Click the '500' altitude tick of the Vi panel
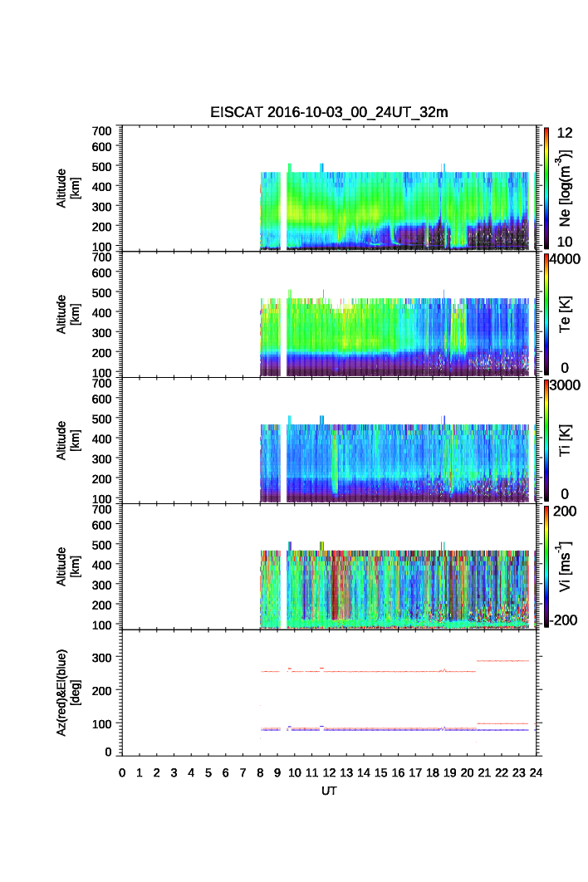Image resolution: width=588 pixels, height=882 pixels. point(102,545)
